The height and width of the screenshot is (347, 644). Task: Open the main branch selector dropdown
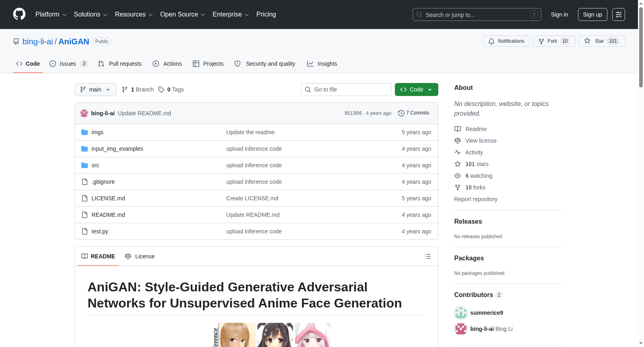[95, 89]
